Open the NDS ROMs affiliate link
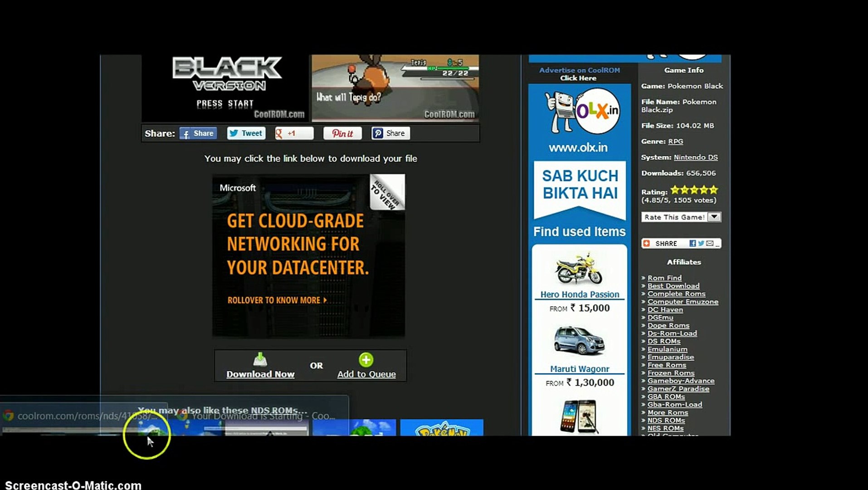Screen dimensions: 868x490 pyautogui.click(x=666, y=421)
